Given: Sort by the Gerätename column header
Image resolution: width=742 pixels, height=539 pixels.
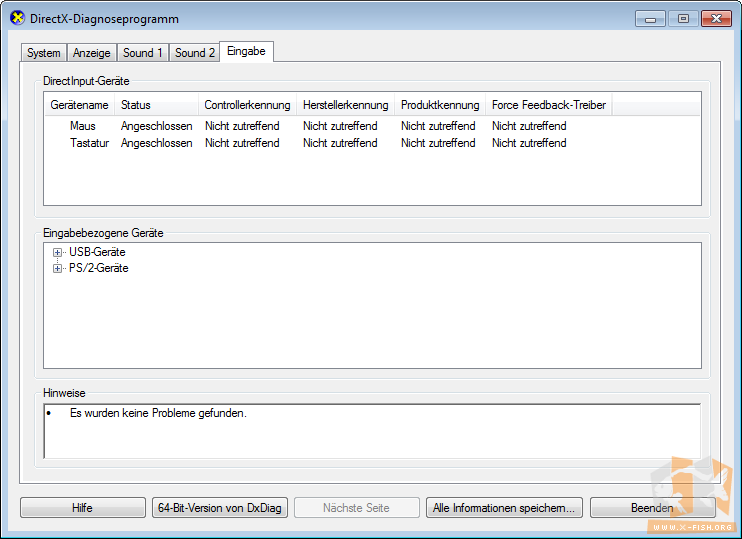Looking at the screenshot, I should (80, 105).
